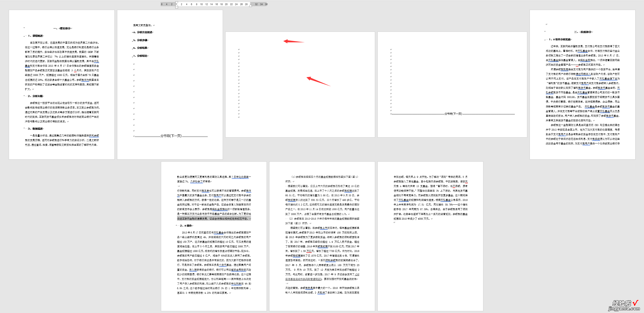Click heading '3、数据描述'
This screenshot has width=644, height=313.
[x=35, y=129]
